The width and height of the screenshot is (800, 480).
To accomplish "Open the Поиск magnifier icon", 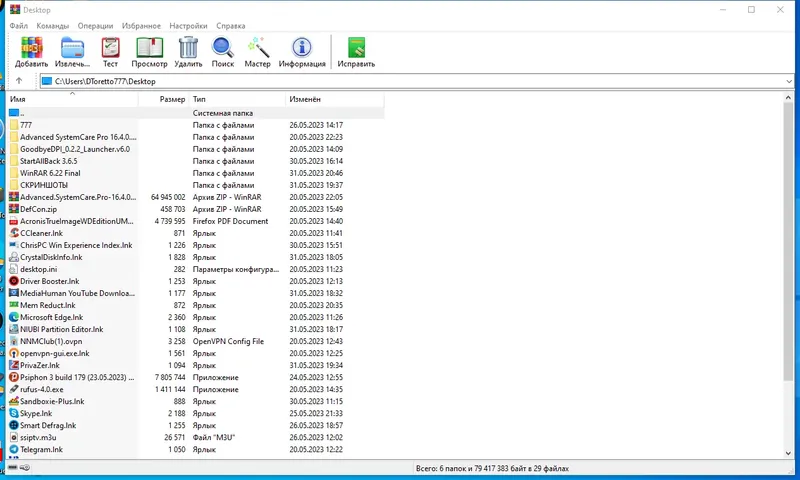I will click(x=223, y=48).
